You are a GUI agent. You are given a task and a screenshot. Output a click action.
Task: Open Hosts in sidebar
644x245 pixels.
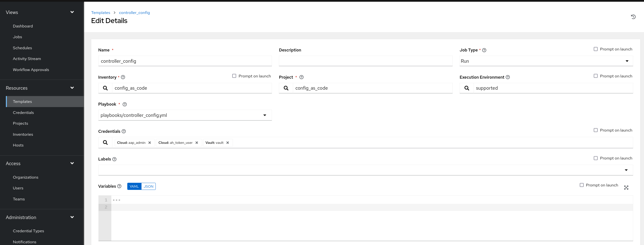(x=18, y=145)
